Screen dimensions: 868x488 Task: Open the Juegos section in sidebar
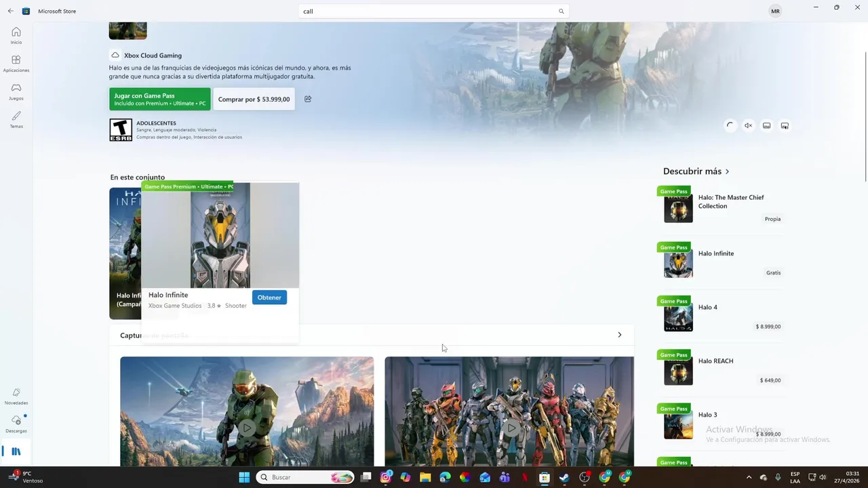[x=16, y=91]
